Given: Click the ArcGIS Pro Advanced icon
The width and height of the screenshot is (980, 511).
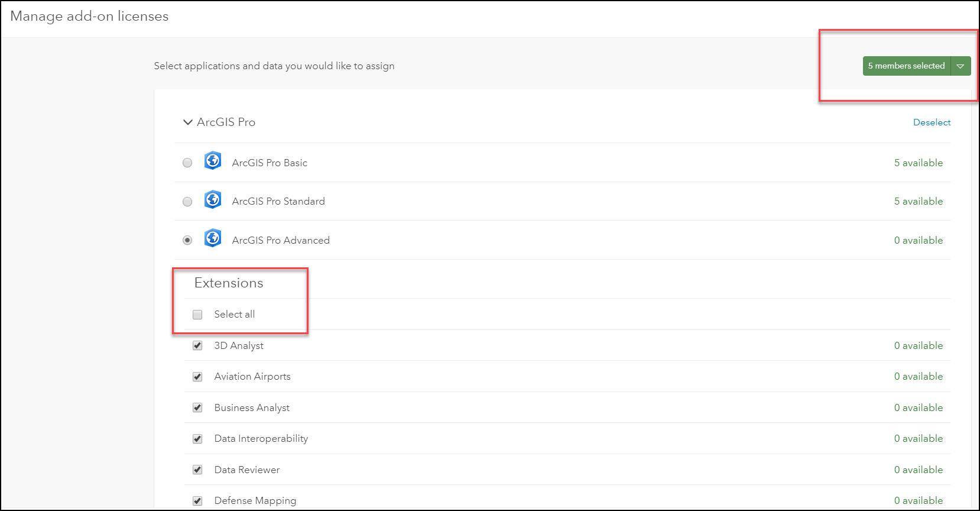Looking at the screenshot, I should click(x=213, y=238).
